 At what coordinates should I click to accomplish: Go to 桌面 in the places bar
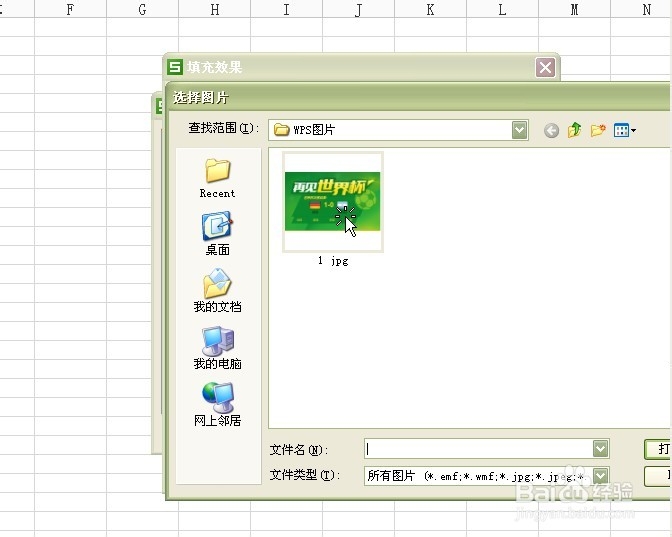tap(217, 233)
